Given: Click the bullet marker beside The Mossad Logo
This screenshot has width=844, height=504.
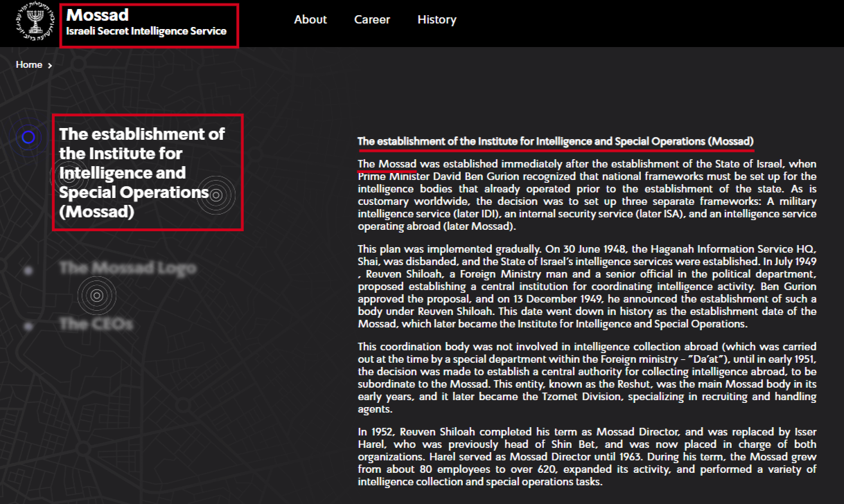Looking at the screenshot, I should tap(28, 270).
